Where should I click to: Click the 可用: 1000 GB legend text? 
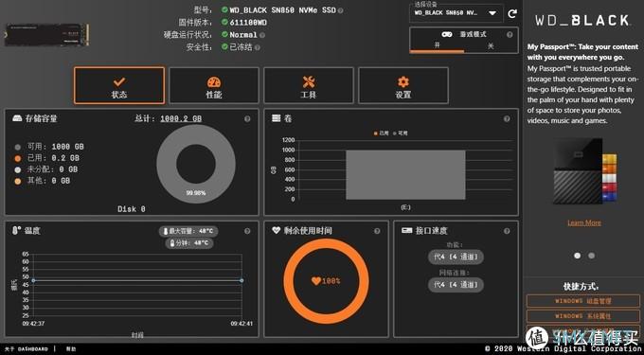(56, 147)
